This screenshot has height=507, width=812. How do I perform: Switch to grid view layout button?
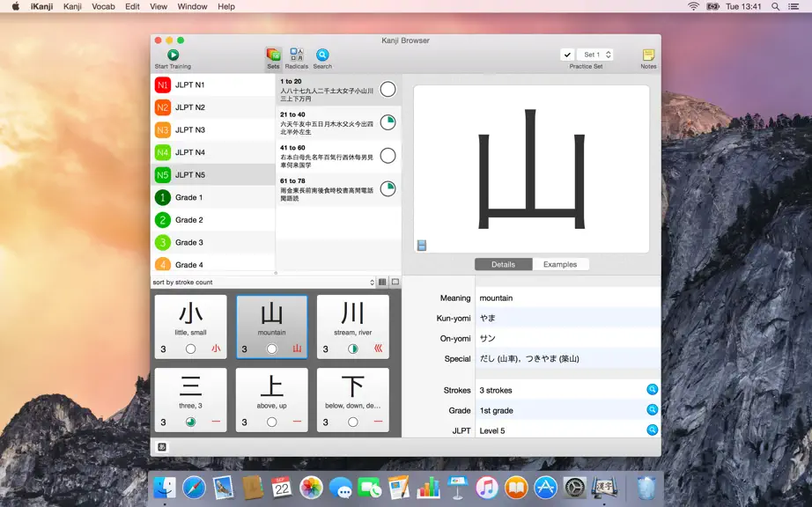point(382,282)
